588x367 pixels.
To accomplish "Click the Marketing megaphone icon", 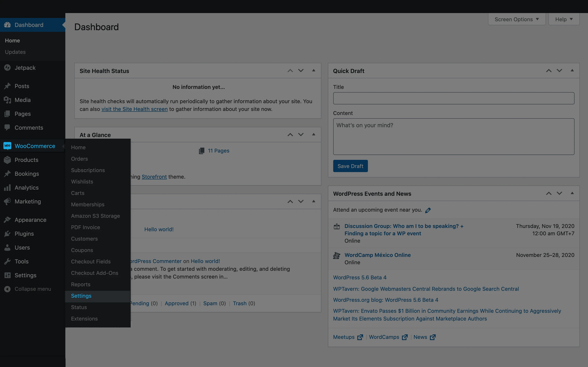I will (x=7, y=201).
